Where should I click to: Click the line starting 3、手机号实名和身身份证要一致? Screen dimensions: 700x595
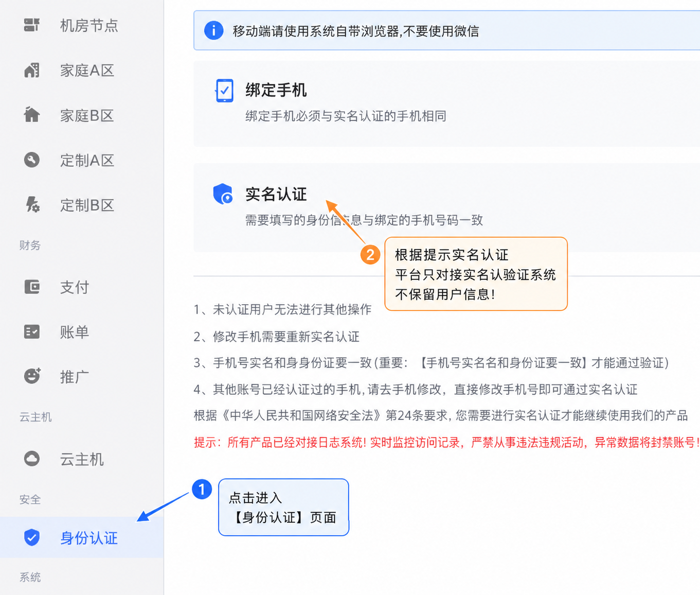tap(431, 363)
